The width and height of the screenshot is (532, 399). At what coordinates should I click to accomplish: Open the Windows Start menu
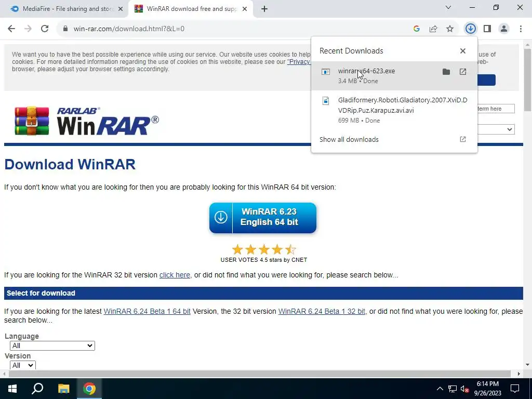tap(12, 389)
